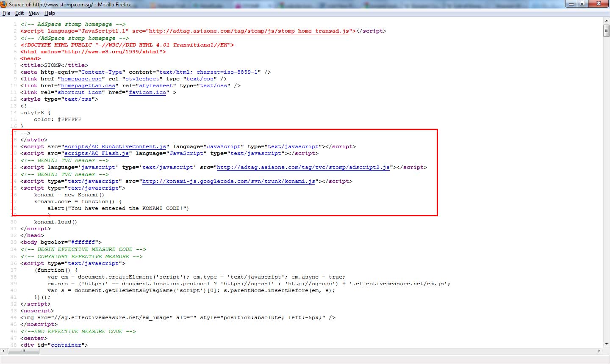The height and width of the screenshot is (364, 610).
Task: Click the text <title>STOMP</title>
Action: (54, 65)
